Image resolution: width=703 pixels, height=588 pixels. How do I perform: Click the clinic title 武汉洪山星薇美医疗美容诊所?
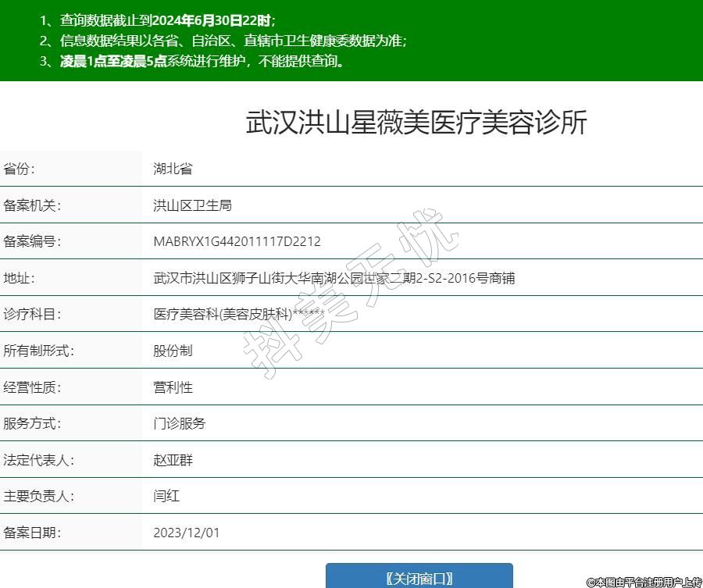pos(416,123)
